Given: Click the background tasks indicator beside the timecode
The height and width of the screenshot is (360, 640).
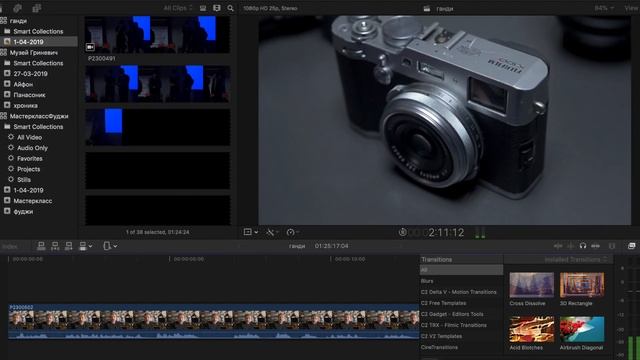Looking at the screenshot, I should [402, 232].
